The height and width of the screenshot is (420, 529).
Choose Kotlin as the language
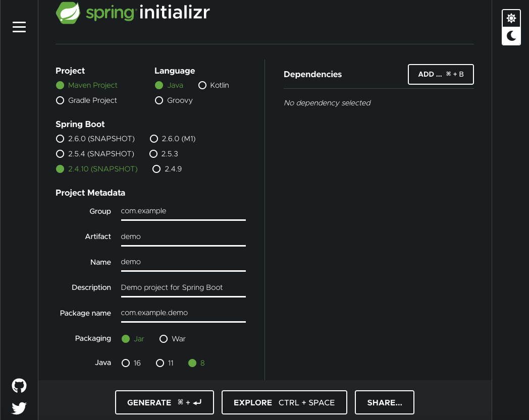click(x=214, y=85)
